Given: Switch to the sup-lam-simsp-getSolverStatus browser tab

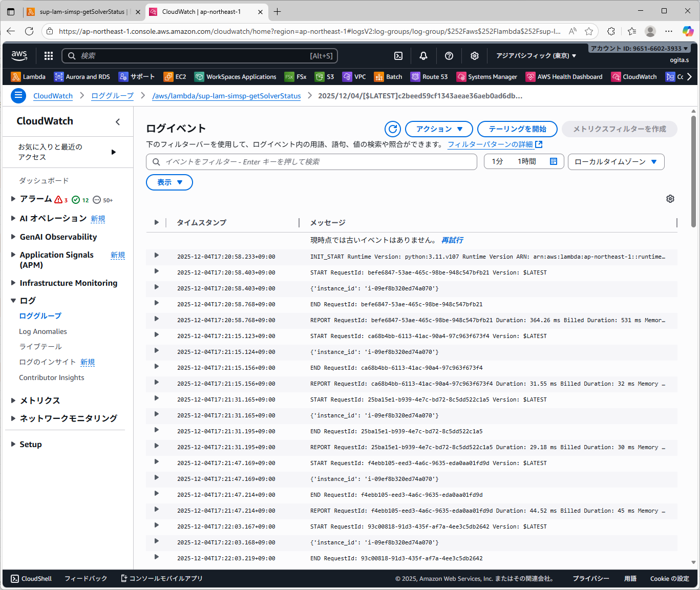Looking at the screenshot, I should 82,12.
